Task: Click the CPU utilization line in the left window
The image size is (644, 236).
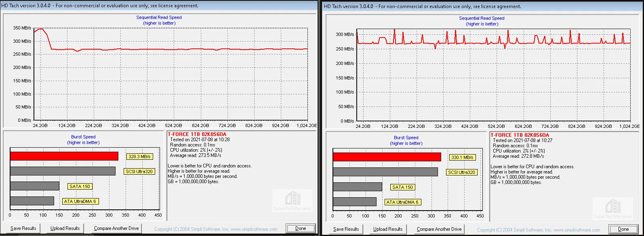Action: (x=196, y=150)
